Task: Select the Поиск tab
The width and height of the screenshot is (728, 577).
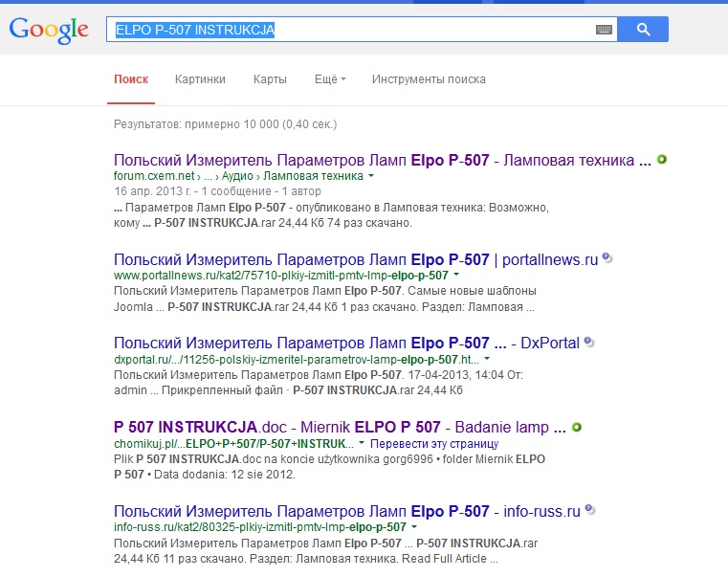Action: pos(131,79)
